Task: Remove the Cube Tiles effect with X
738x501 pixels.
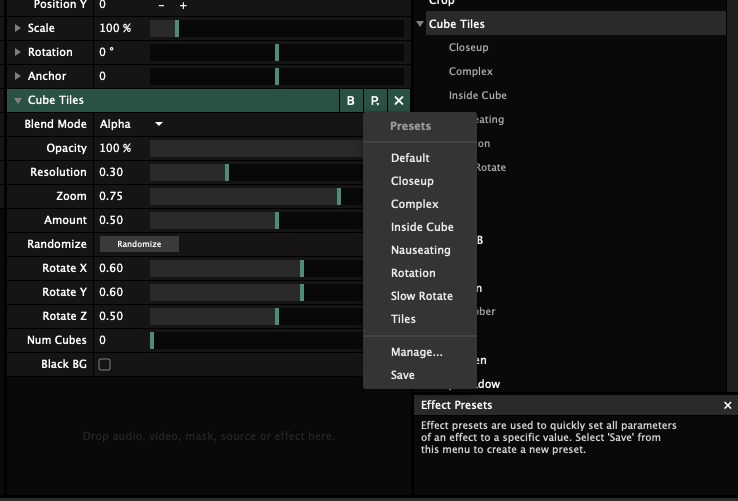Action: point(399,100)
